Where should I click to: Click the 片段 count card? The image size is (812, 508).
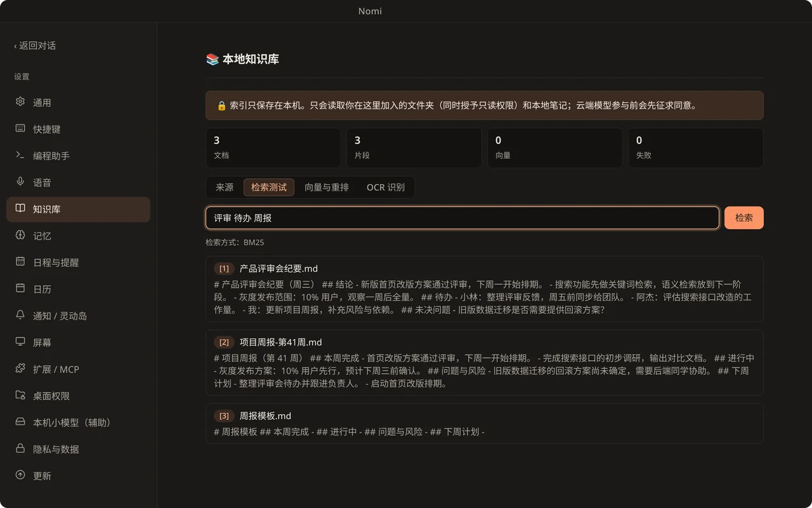(414, 148)
